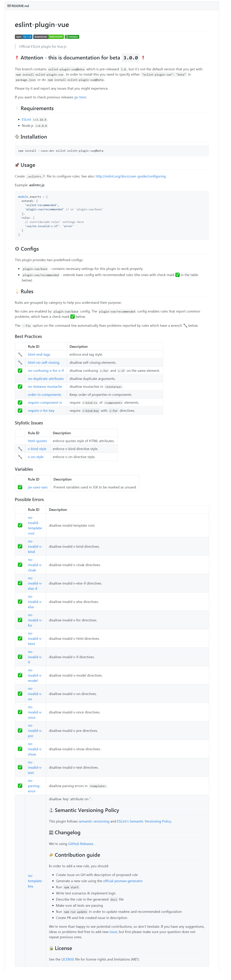
Task: Open the 'issue' link in contribution text
Action: (113, 932)
